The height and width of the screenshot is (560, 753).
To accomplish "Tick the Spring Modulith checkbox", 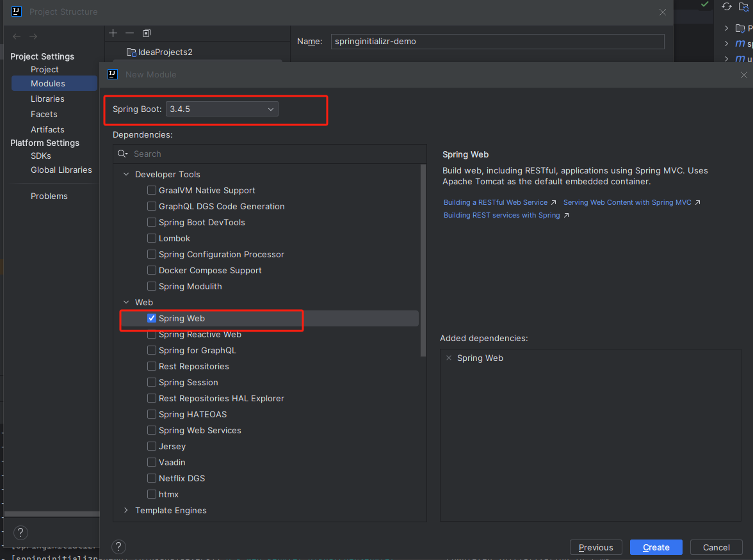I will coord(152,286).
